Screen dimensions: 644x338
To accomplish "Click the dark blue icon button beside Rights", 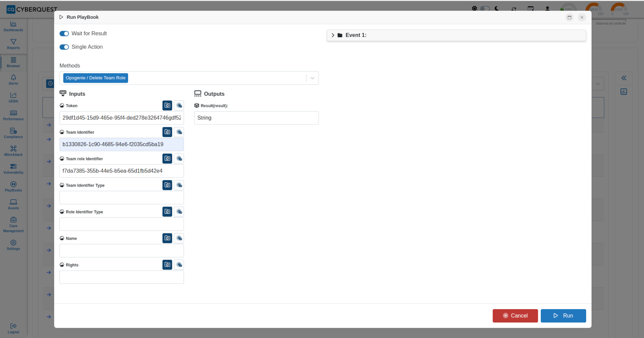I will [x=167, y=265].
